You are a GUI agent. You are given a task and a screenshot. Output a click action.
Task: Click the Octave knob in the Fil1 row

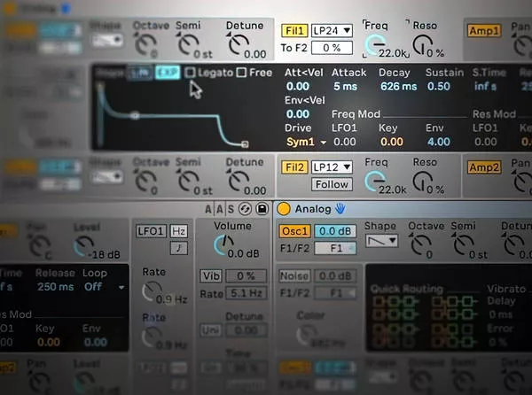click(x=145, y=45)
